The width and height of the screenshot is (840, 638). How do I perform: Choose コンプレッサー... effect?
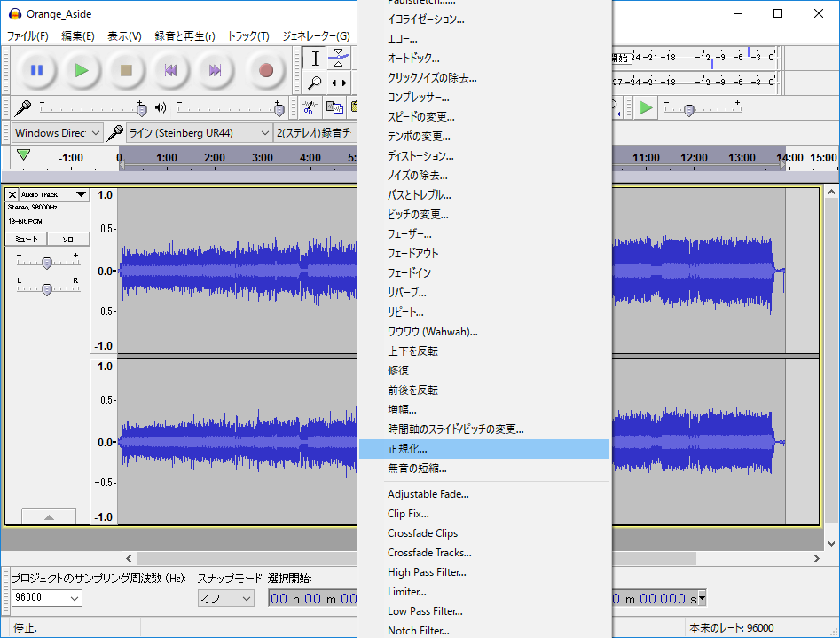[x=484, y=97]
